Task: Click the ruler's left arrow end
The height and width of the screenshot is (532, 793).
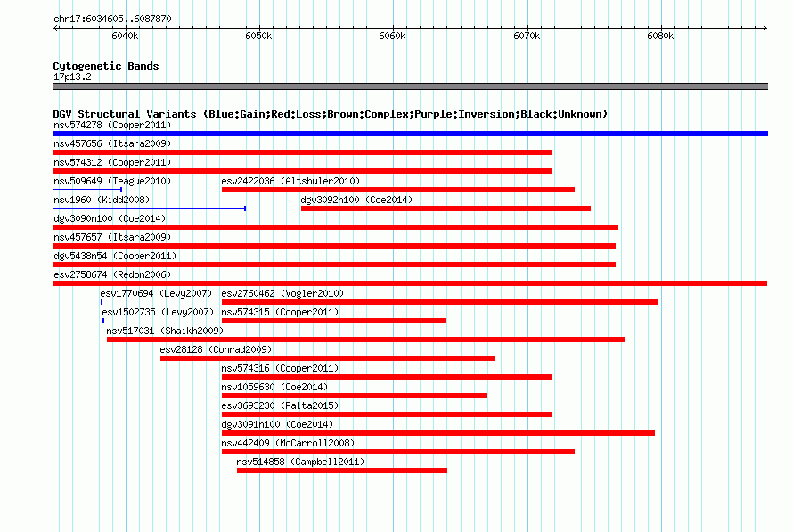Action: pos(55,29)
